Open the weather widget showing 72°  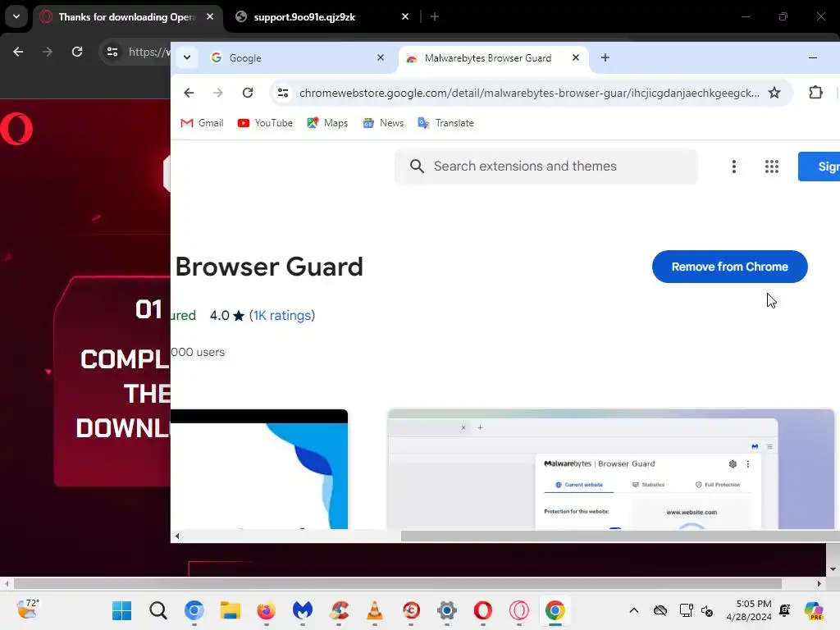point(27,609)
